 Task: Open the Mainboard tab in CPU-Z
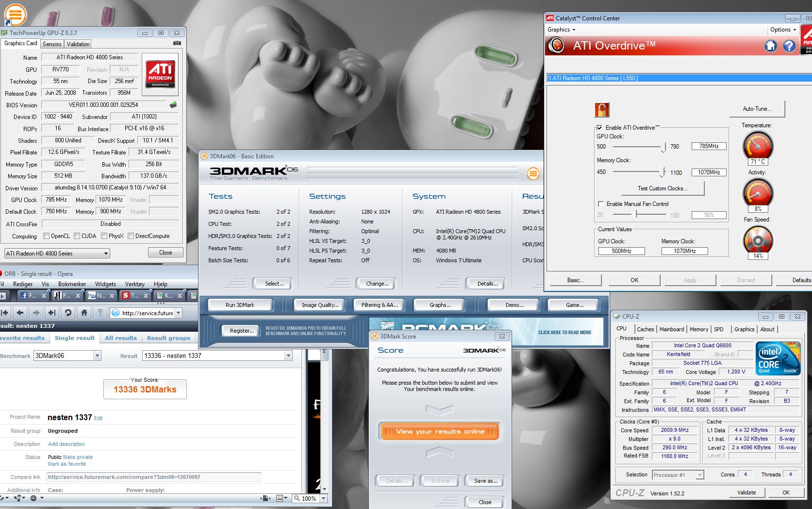click(672, 329)
